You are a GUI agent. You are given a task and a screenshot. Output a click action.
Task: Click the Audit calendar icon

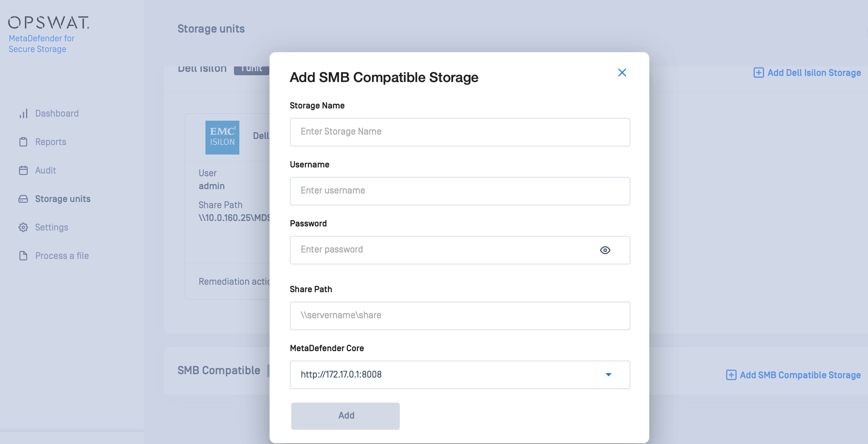pos(23,170)
